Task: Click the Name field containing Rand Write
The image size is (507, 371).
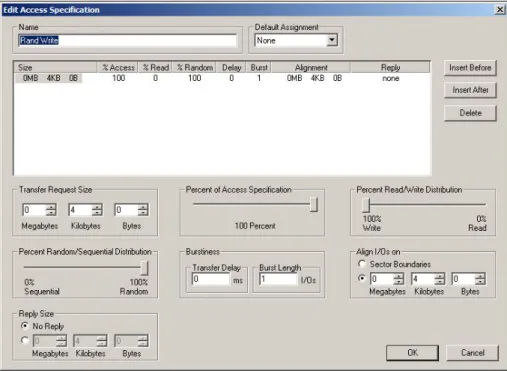Action: pyautogui.click(x=128, y=41)
